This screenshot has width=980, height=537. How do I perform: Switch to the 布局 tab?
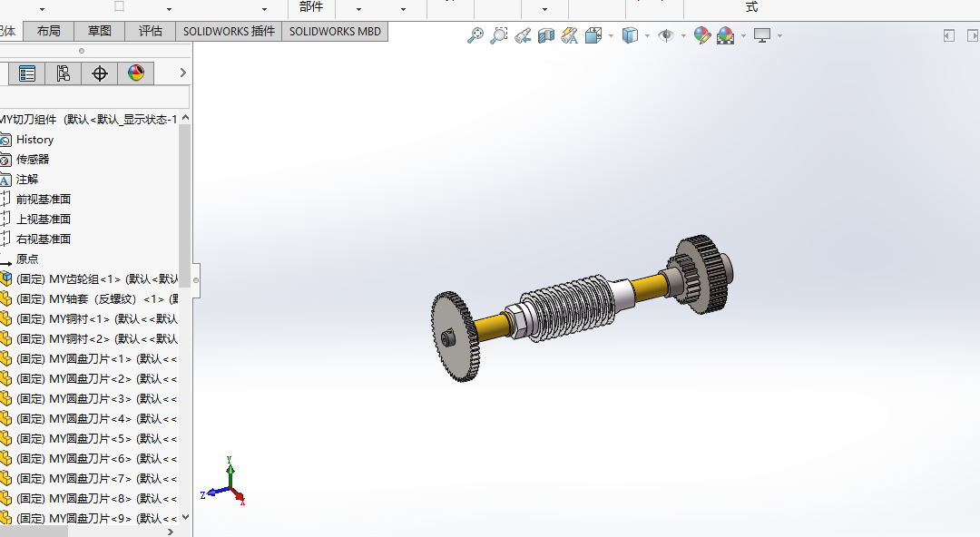click(x=48, y=31)
